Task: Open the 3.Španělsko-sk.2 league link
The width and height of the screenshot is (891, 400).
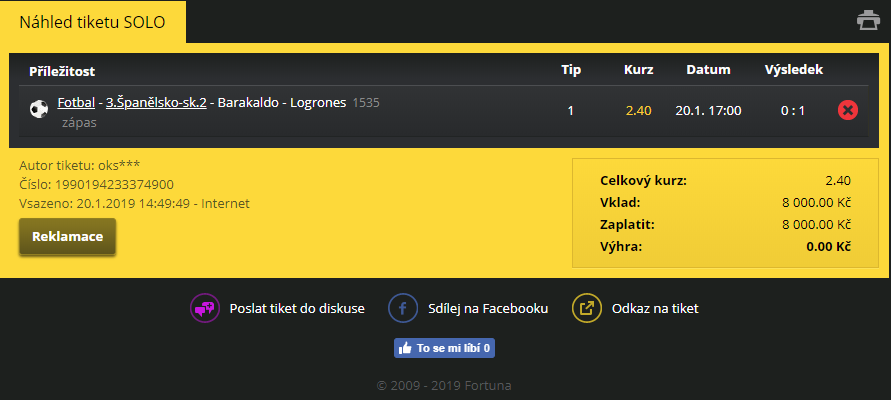Action: tap(156, 103)
